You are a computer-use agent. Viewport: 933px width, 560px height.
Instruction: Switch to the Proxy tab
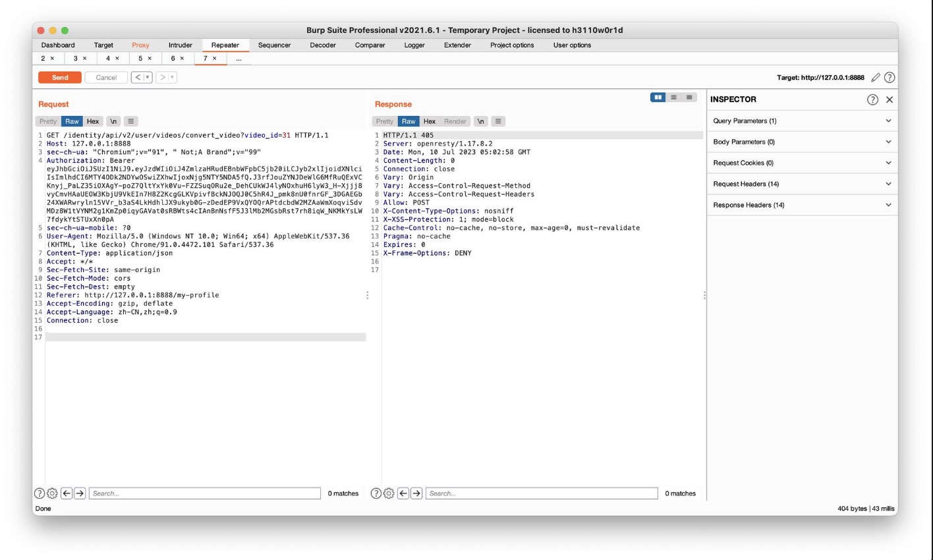click(140, 45)
